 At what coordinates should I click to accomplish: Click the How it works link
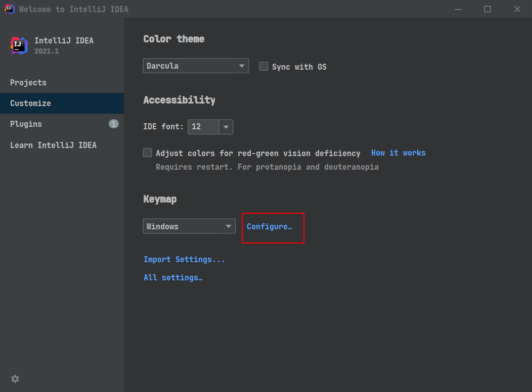click(398, 153)
